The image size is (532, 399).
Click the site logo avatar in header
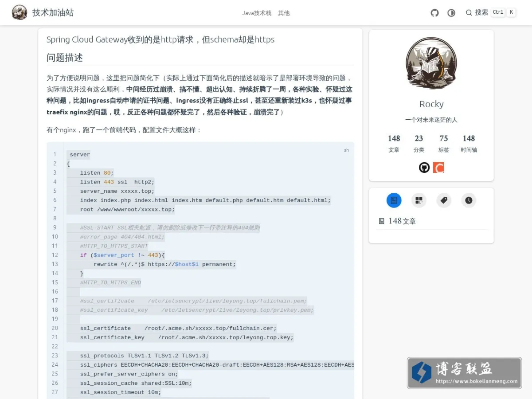(x=20, y=12)
